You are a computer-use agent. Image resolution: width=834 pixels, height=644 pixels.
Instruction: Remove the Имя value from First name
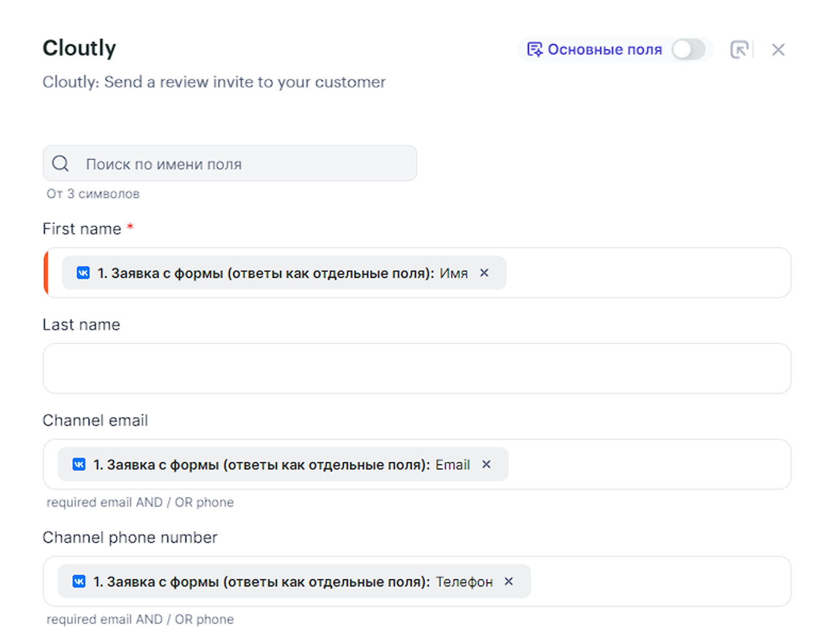[484, 273]
